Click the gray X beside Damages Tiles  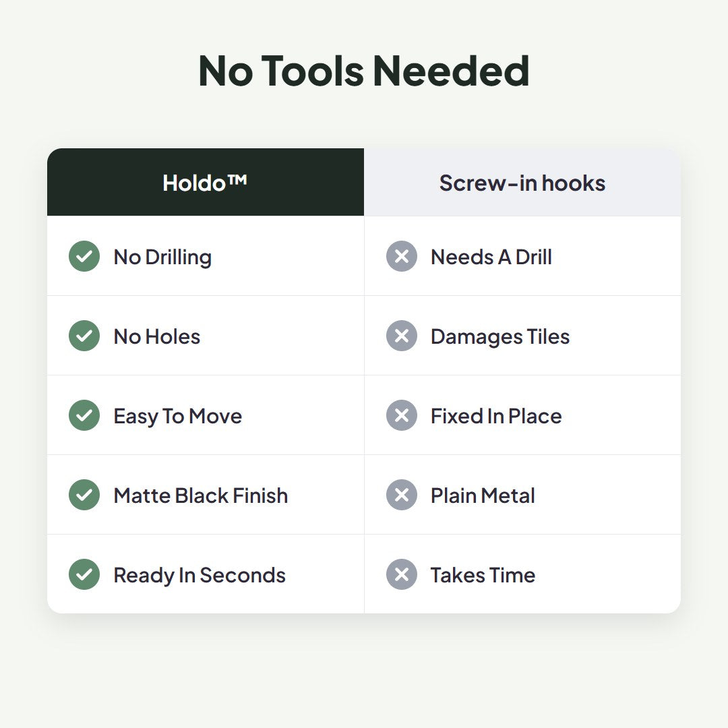tap(402, 336)
